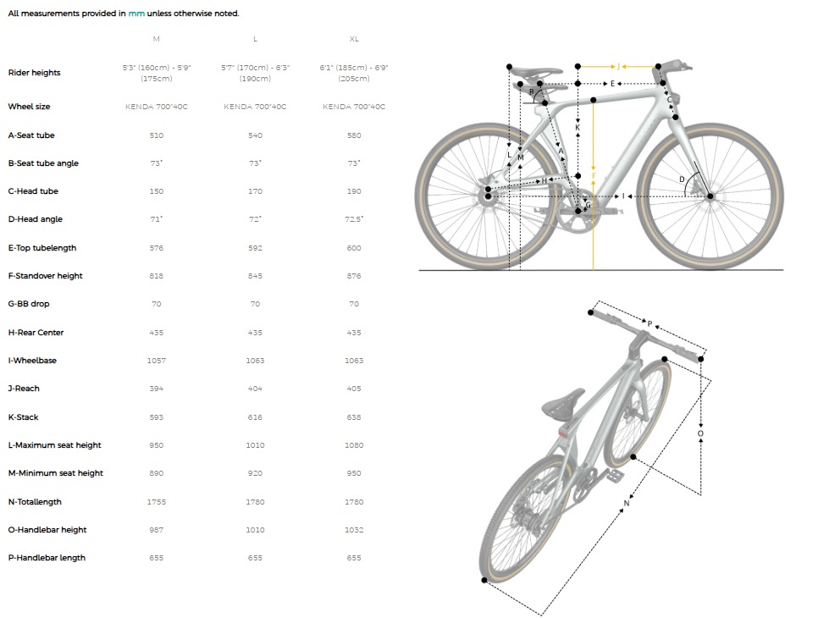Click the saddle on the side-view bike
840x618 pixels.
536,74
